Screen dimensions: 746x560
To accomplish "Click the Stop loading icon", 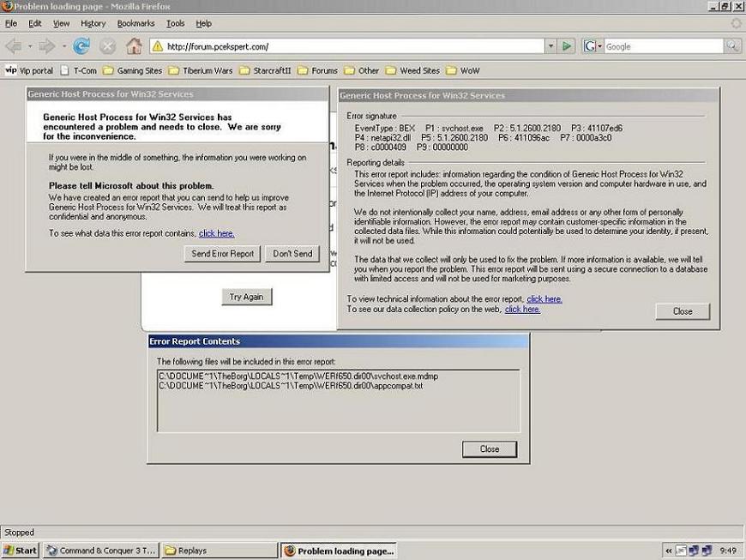I will pyautogui.click(x=107, y=46).
